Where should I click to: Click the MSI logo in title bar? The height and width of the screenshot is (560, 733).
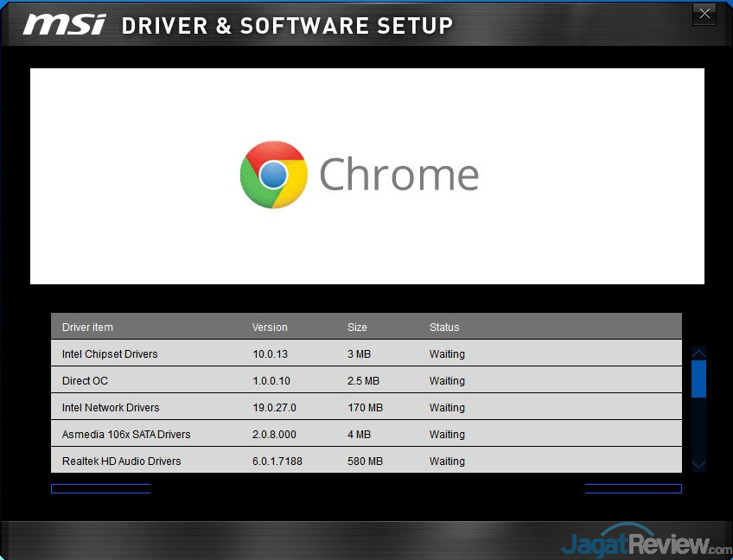[65, 25]
